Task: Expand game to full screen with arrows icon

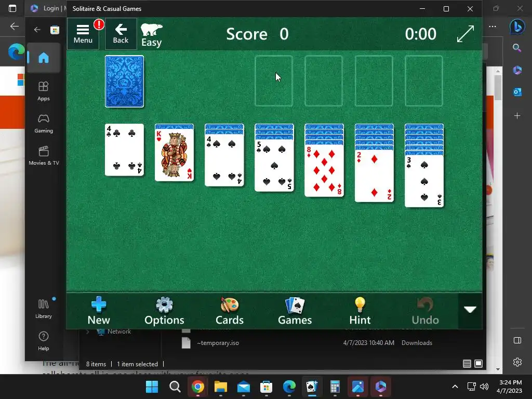Action: pyautogui.click(x=465, y=34)
